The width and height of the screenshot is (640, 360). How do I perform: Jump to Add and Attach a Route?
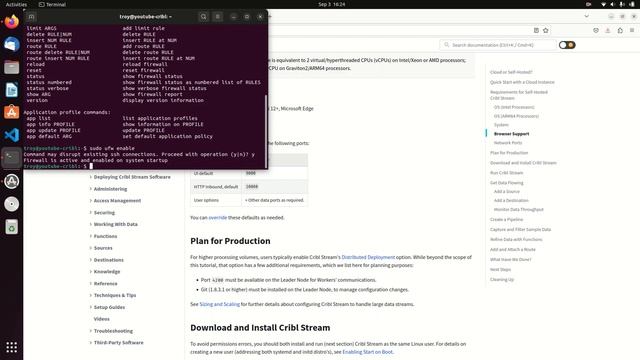tap(513, 250)
